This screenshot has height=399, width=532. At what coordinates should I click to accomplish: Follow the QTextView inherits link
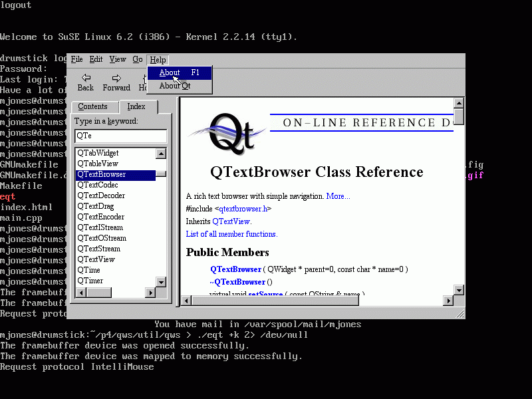(231, 221)
